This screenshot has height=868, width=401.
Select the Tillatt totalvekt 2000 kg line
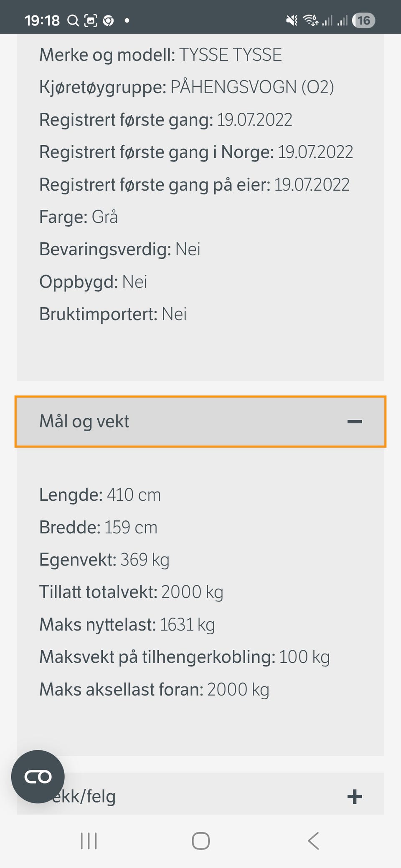coord(131,592)
